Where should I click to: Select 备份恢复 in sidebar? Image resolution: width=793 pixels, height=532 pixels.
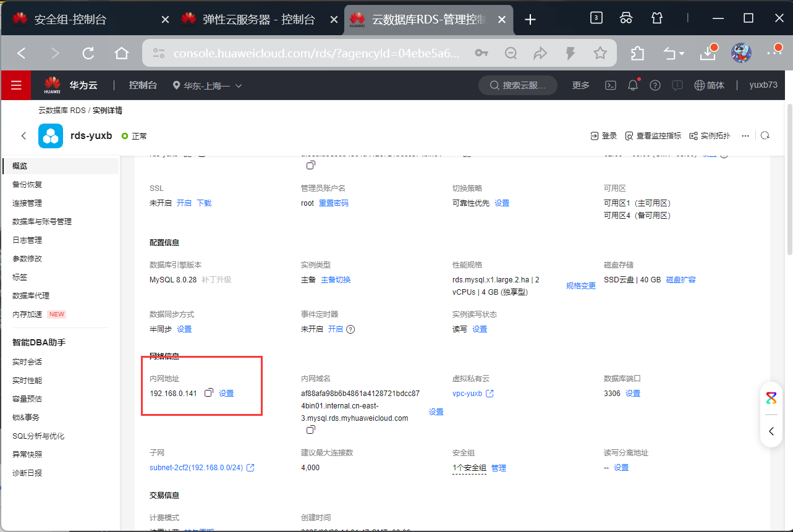pos(27,184)
